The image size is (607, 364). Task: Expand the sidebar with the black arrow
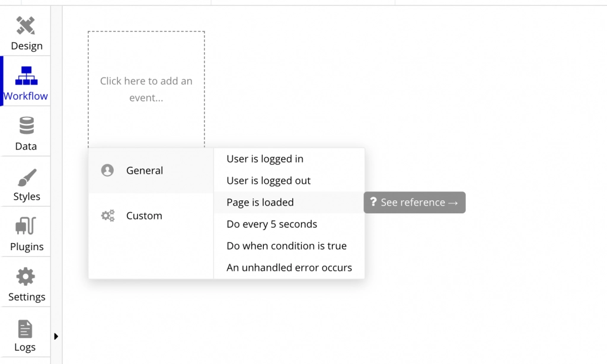coord(56,336)
